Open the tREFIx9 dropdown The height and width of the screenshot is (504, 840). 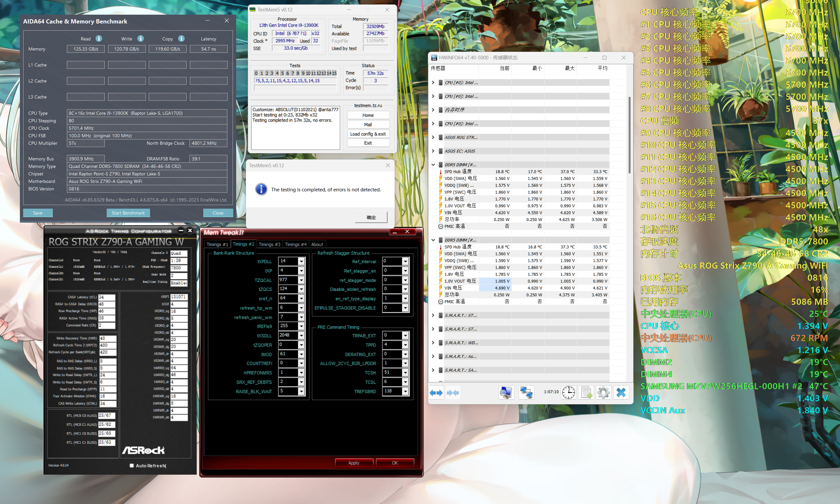pyautogui.click(x=301, y=326)
